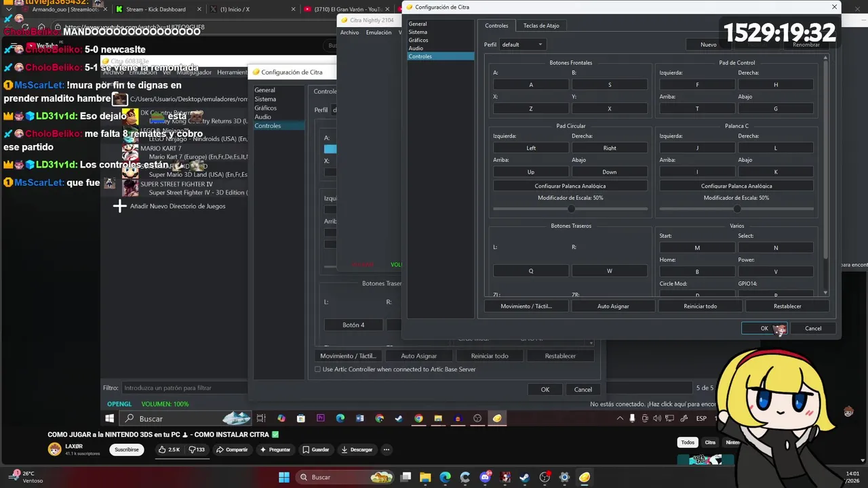Click Movimiento / Táctil in front dialog
Image resolution: width=868 pixels, height=488 pixels.
point(526,306)
